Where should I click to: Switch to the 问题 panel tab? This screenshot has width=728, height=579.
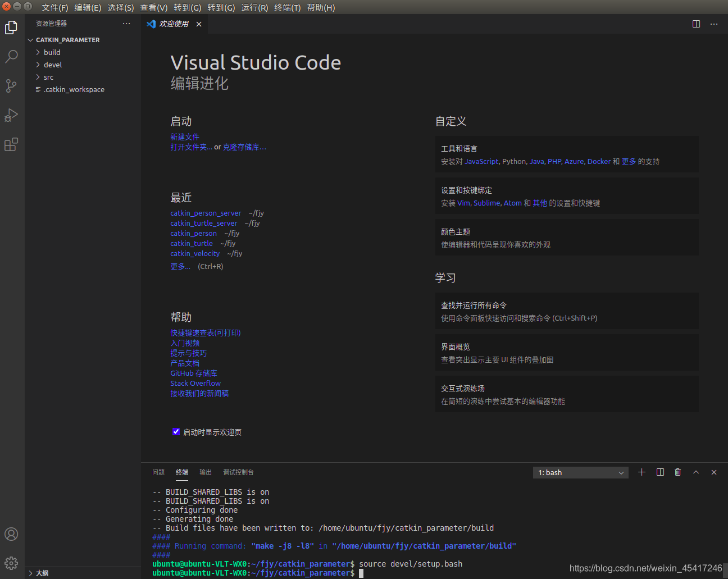coord(158,472)
